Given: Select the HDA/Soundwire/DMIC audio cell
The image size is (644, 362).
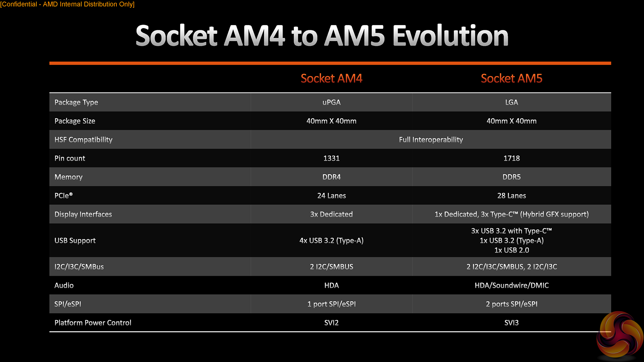Looking at the screenshot, I should point(512,285).
